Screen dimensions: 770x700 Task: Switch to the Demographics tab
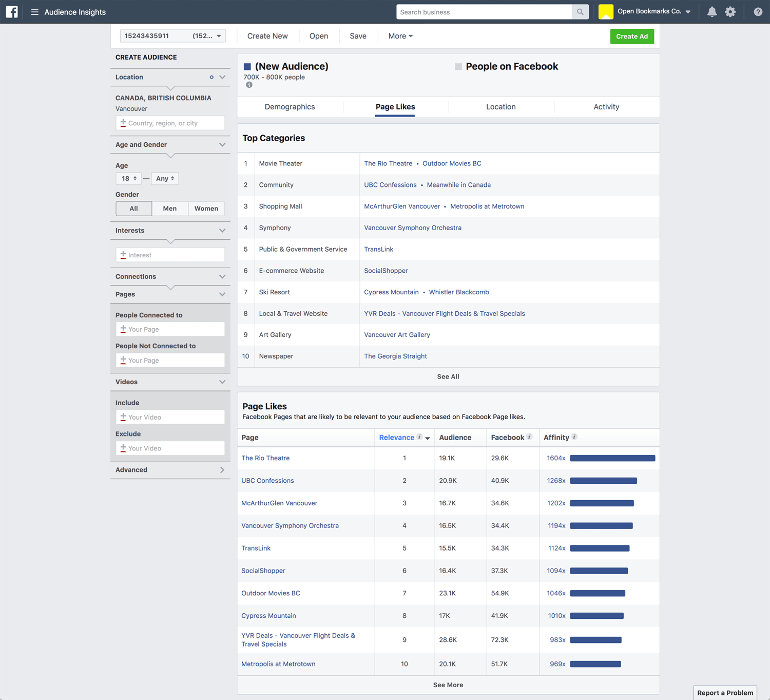coord(290,107)
